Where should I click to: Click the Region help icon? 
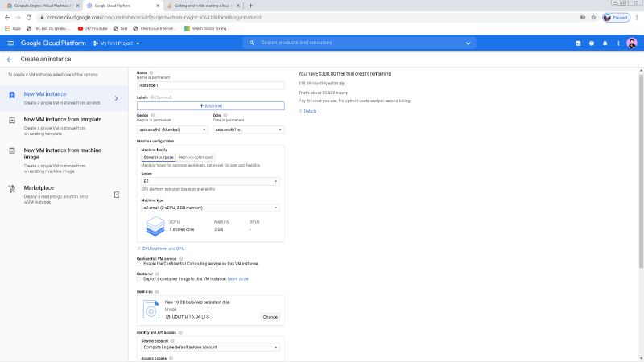click(152, 115)
